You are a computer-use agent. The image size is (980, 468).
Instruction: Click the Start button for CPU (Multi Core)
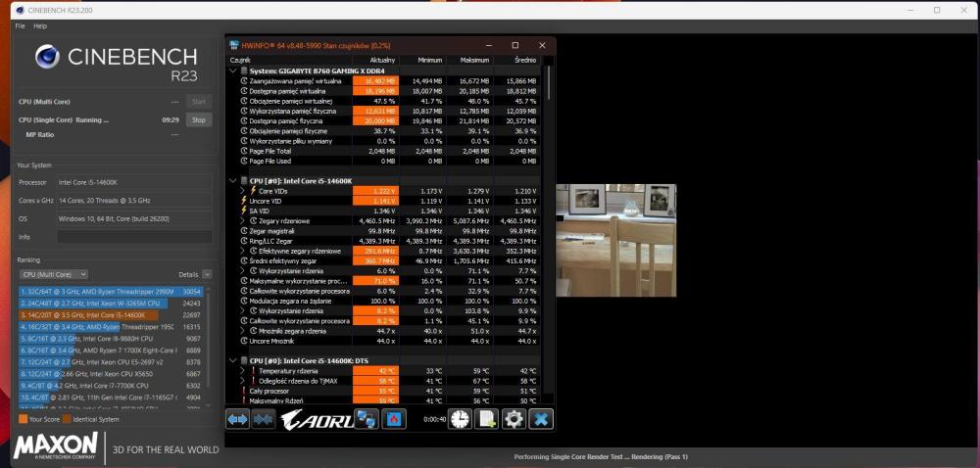(199, 102)
